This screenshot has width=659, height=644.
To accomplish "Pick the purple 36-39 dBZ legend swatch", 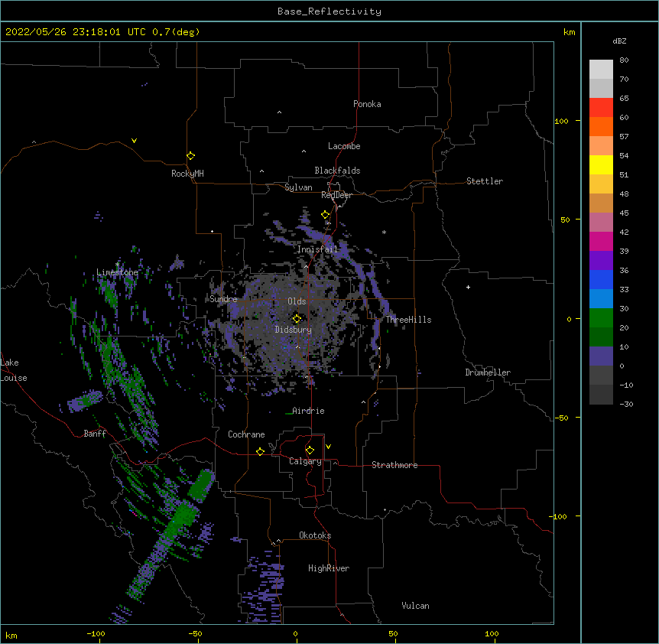I will 601,261.
